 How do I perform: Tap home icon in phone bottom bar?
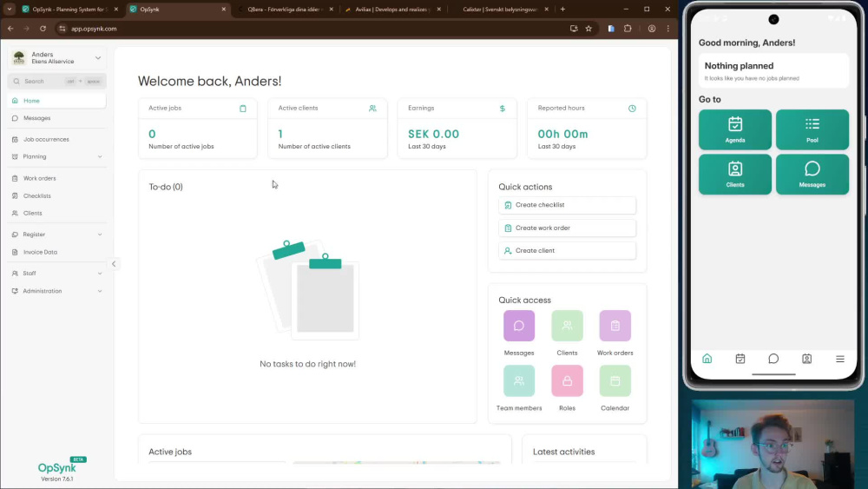point(707,359)
